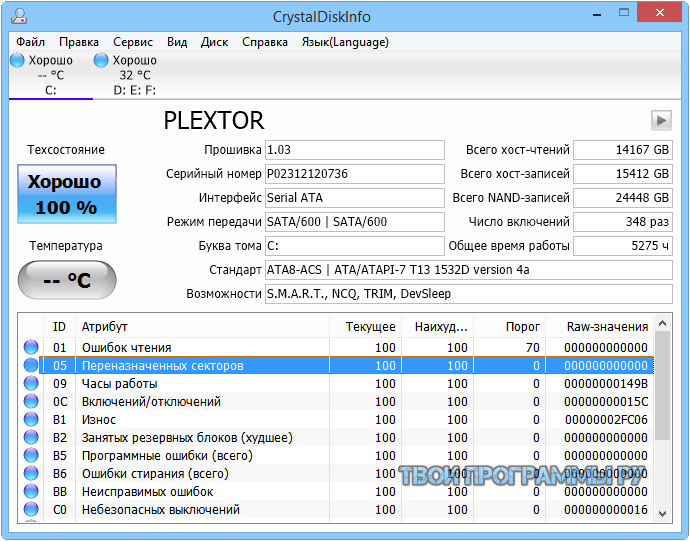Click blue status icon for Ошибки стирания

tap(31, 474)
